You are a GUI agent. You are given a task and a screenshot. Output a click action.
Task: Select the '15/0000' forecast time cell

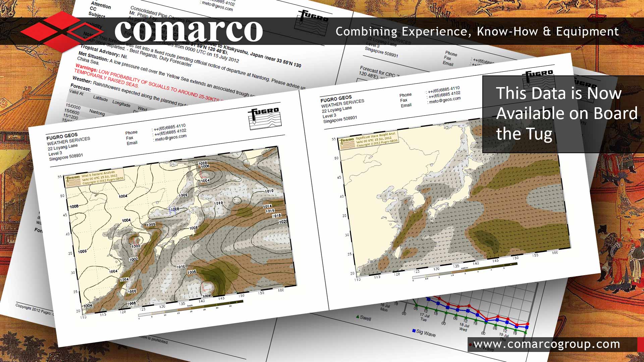[x=73, y=107]
